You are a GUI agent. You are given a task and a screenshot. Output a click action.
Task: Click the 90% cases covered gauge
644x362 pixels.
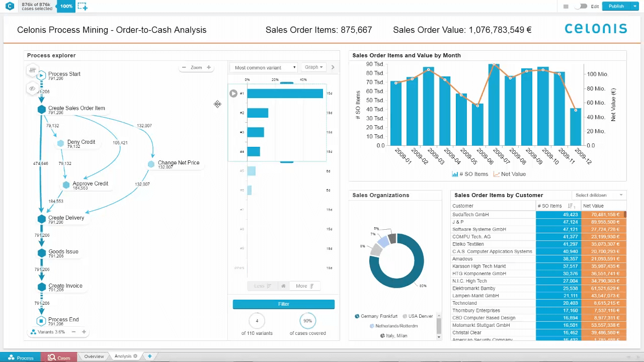pos(307,321)
